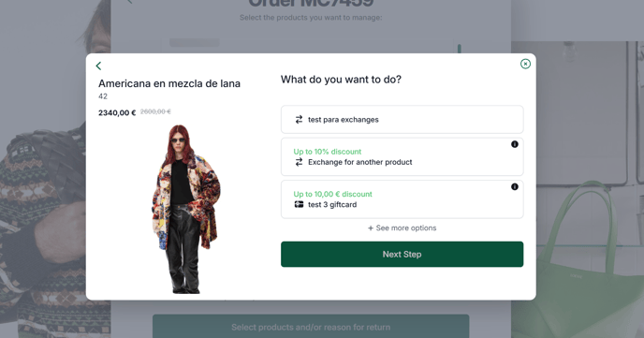Click the 2340,00 € current price
644x338 pixels.
(x=117, y=113)
